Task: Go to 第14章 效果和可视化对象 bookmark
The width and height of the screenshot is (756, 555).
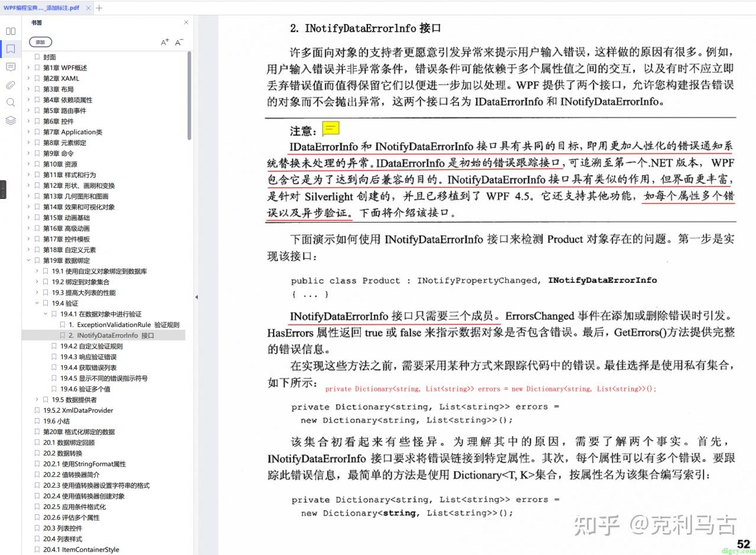Action: pos(79,207)
